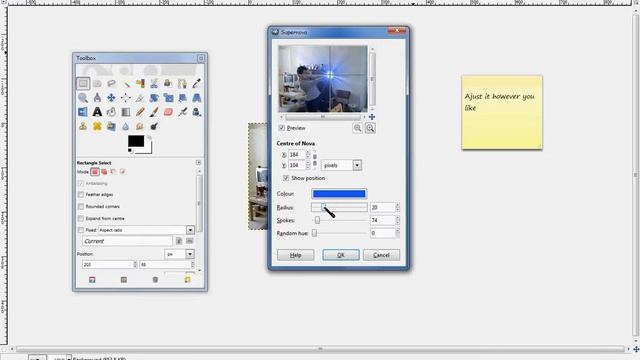
Task: Select the Move tool
Action: [x=111, y=98]
